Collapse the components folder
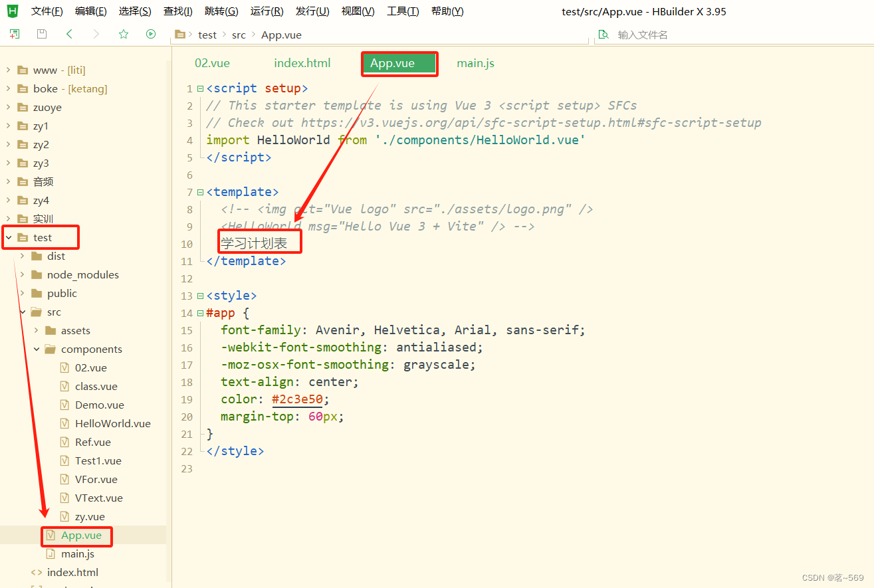The height and width of the screenshot is (588, 874). coord(36,349)
